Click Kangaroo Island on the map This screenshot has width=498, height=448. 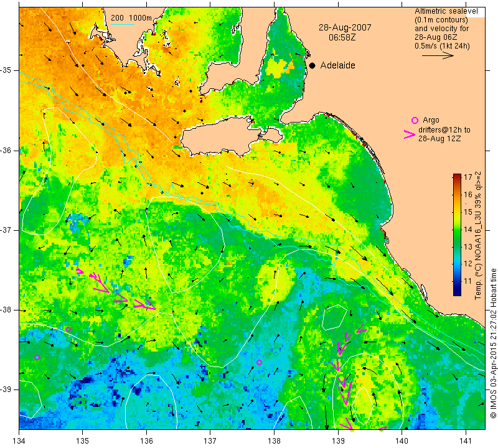pyautogui.click(x=222, y=136)
